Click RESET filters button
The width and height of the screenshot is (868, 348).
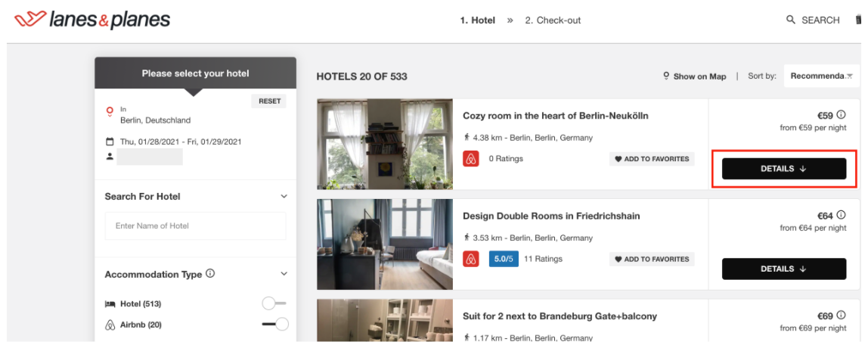pos(269,101)
